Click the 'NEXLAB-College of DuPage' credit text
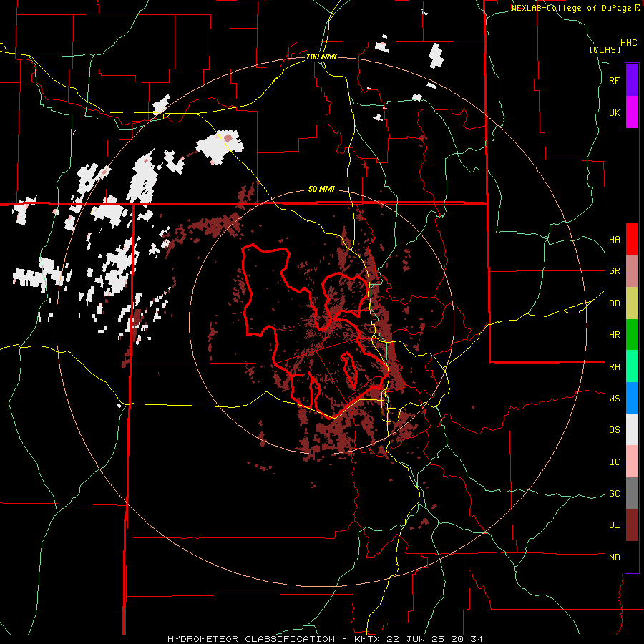The width and height of the screenshot is (644, 644). pos(572,8)
